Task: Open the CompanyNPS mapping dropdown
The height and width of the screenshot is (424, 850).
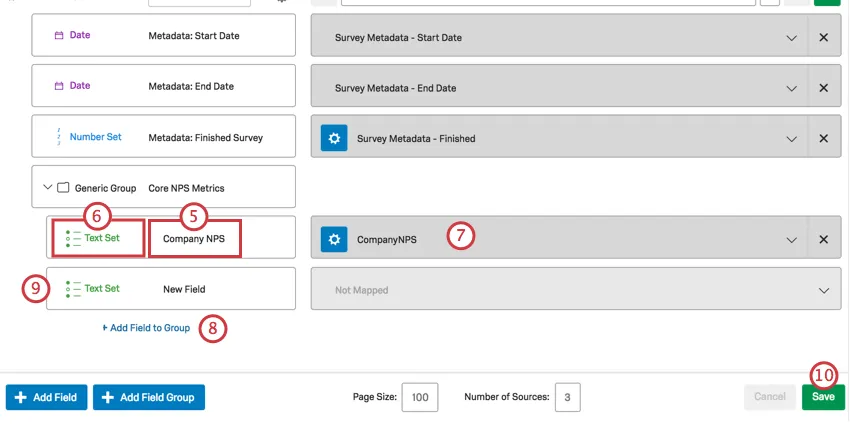Action: tap(792, 240)
